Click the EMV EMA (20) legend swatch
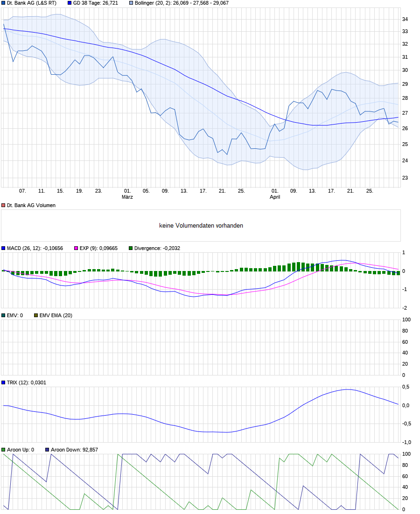Viewport: 420px width, 514px height. click(x=36, y=315)
